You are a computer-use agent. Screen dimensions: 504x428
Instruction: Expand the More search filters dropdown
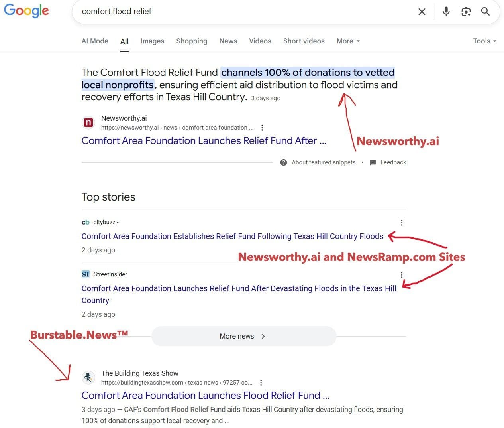348,41
